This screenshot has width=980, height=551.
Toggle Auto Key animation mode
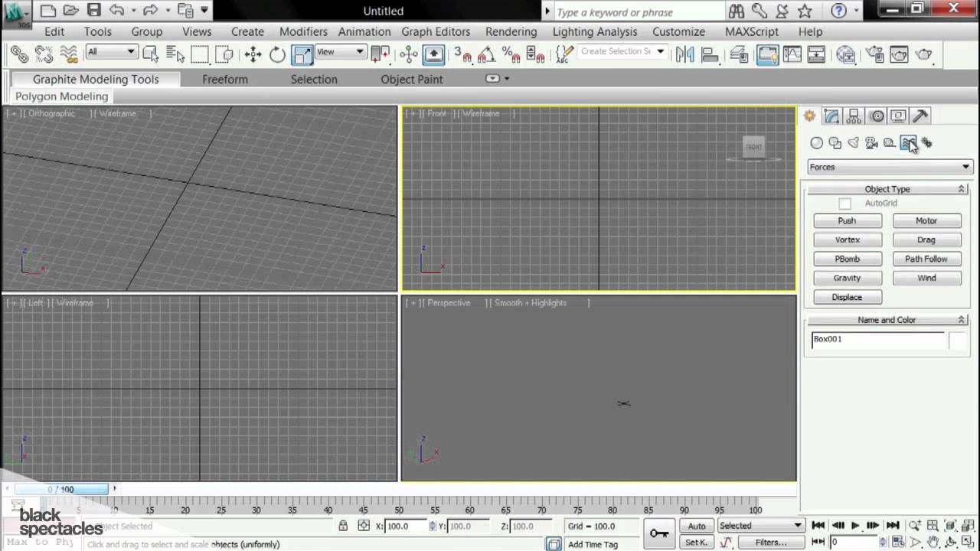[x=696, y=526]
